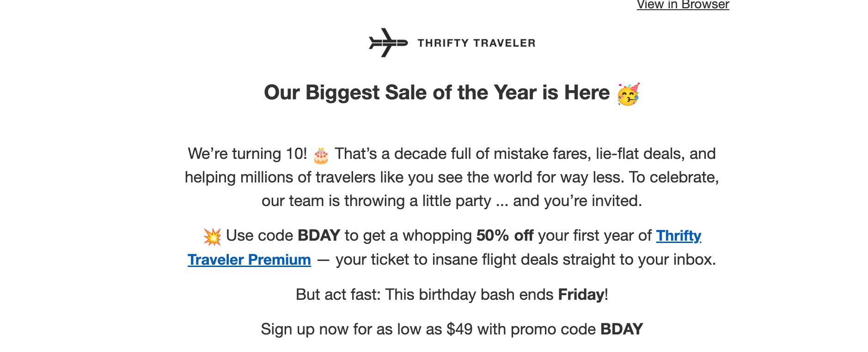Click the party face emoji in headline
Screen dimensions: 868x352
[629, 94]
